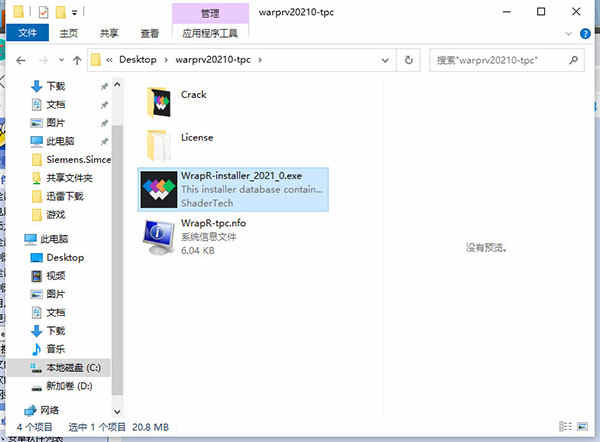Expand the ribbon with the chevron

tap(569, 34)
